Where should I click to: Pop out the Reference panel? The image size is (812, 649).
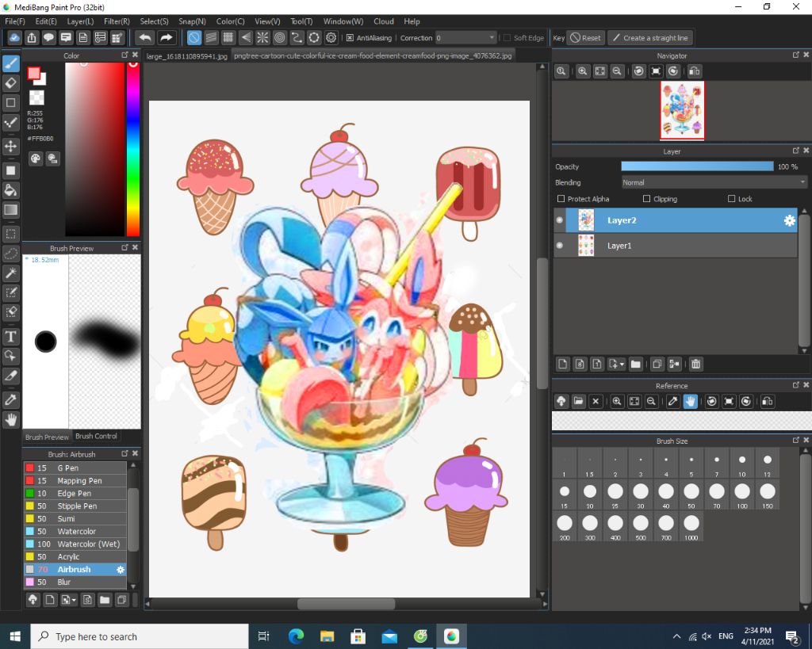(x=796, y=385)
